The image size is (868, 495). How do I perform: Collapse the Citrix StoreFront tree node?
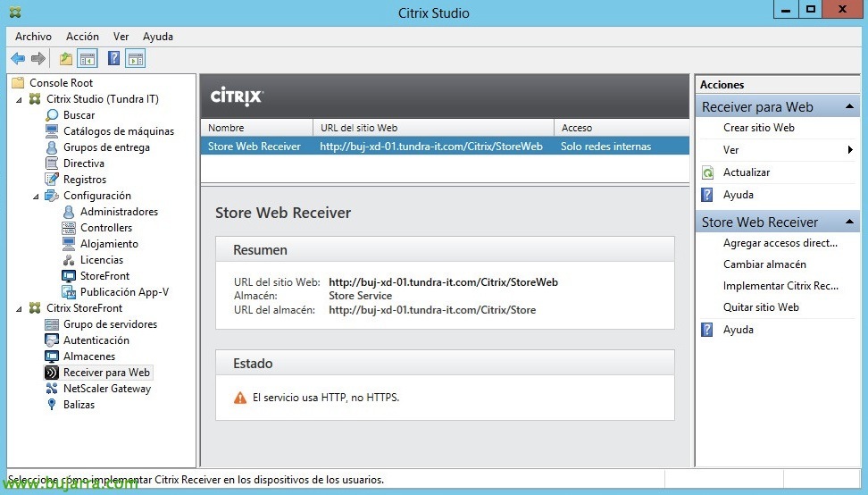click(x=19, y=309)
